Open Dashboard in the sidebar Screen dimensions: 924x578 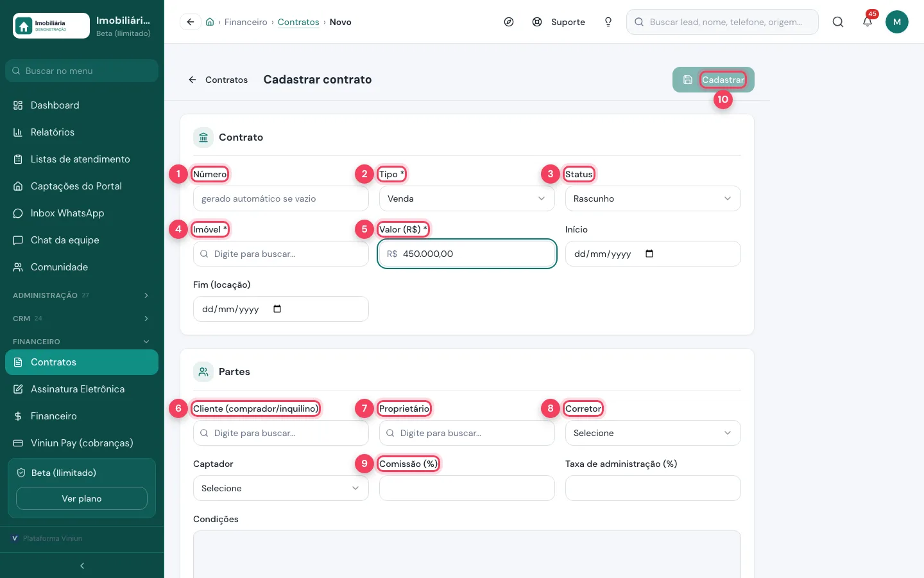coord(81,105)
